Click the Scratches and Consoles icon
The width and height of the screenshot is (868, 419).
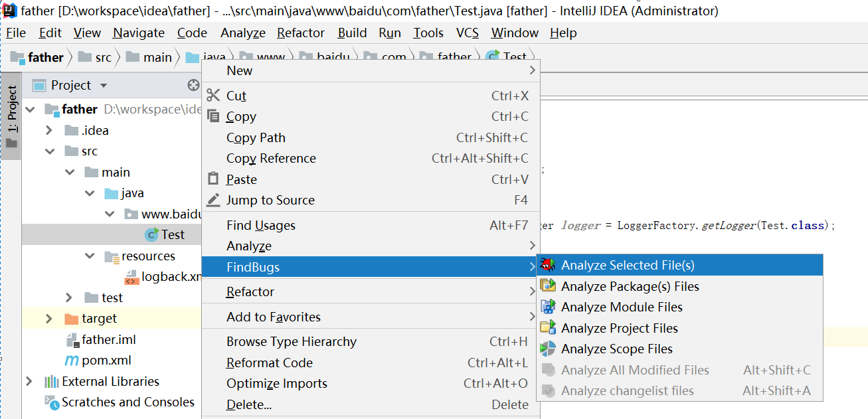click(51, 402)
